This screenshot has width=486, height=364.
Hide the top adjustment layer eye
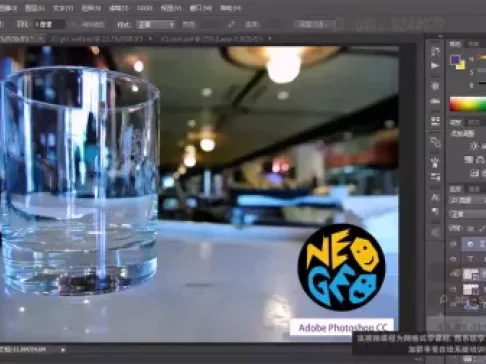coord(453,244)
